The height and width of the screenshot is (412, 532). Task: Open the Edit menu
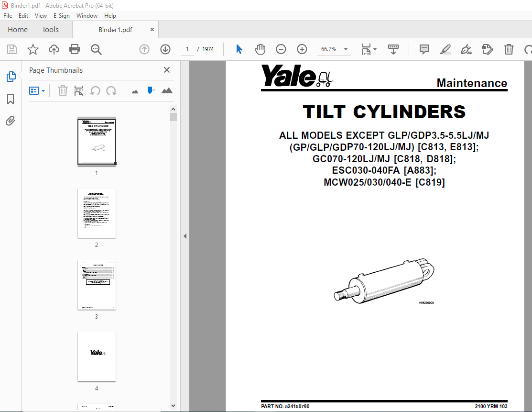23,16
